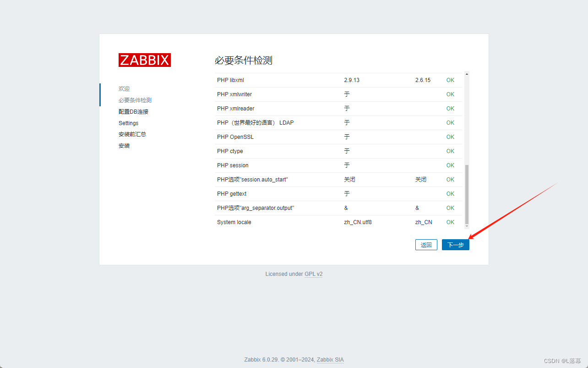Click the arg_separator.output option label
This screenshot has width=588, height=368.
point(256,208)
